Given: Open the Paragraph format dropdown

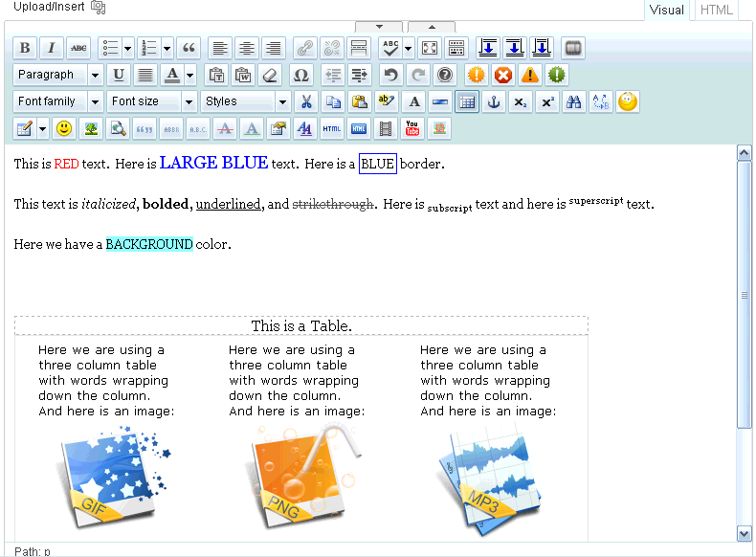Looking at the screenshot, I should [x=58, y=75].
